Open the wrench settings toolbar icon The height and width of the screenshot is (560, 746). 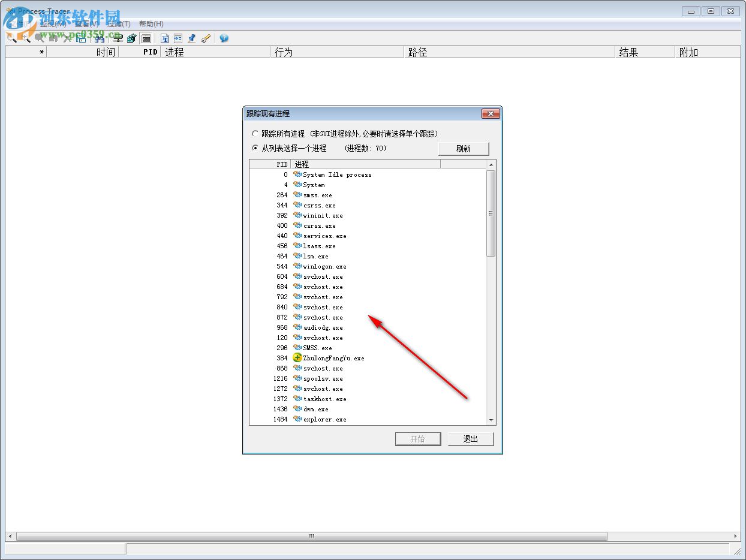coord(206,38)
